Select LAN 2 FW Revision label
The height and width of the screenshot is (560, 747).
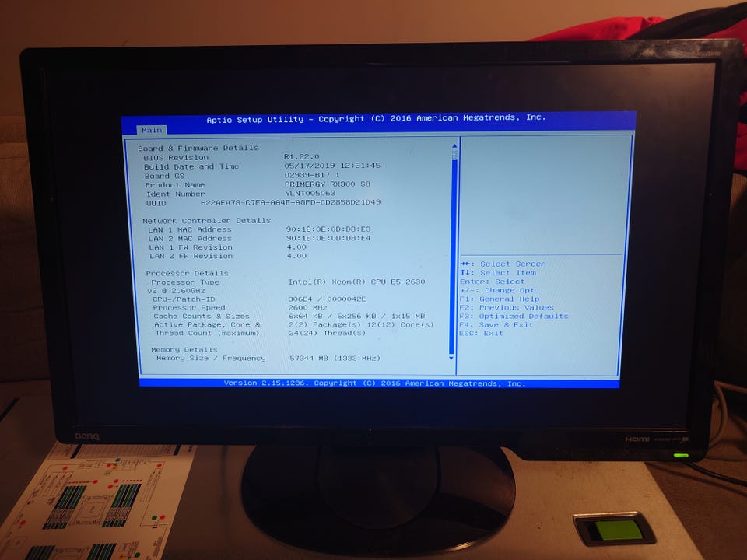click(x=191, y=256)
